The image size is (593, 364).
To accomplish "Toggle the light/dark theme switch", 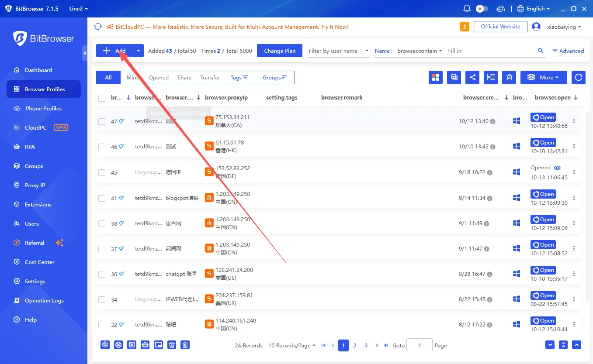I will pos(482,9).
